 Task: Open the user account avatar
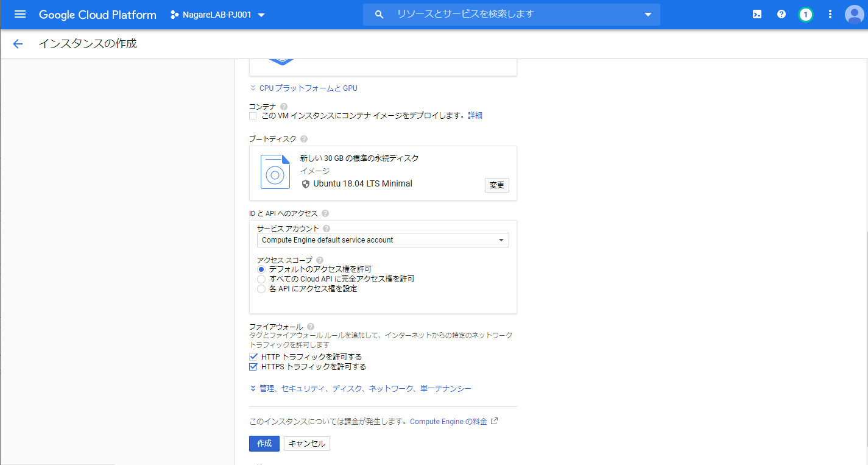pyautogui.click(x=854, y=15)
